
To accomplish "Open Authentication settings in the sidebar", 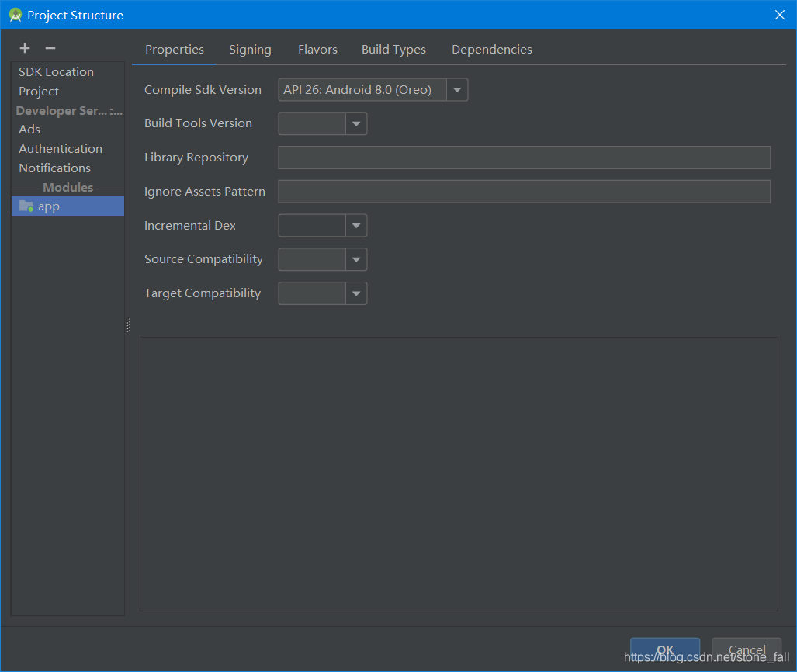I will click(x=61, y=148).
